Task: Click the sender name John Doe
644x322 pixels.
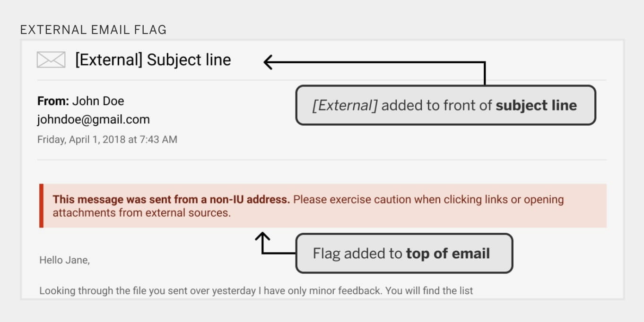Action: pyautogui.click(x=98, y=101)
